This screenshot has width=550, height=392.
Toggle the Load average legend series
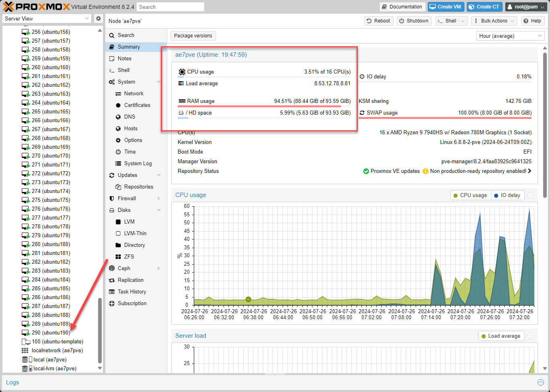point(501,336)
